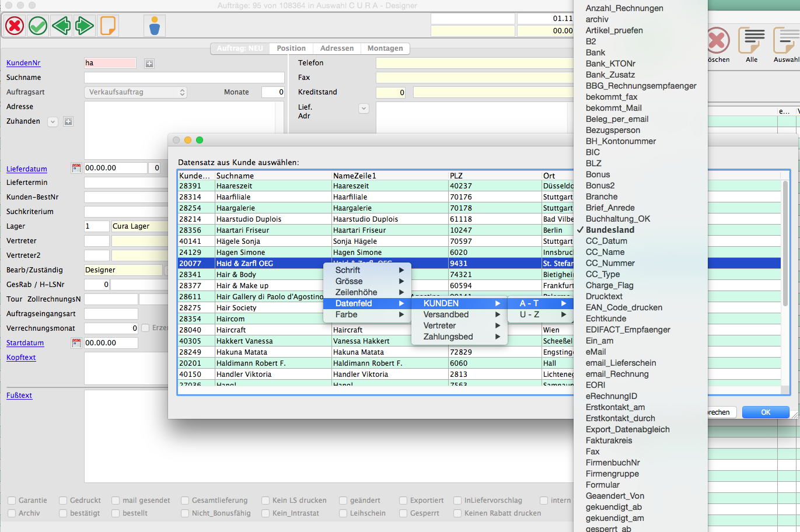Expand the Grösse submenu
This screenshot has width=800, height=532.
(x=367, y=281)
